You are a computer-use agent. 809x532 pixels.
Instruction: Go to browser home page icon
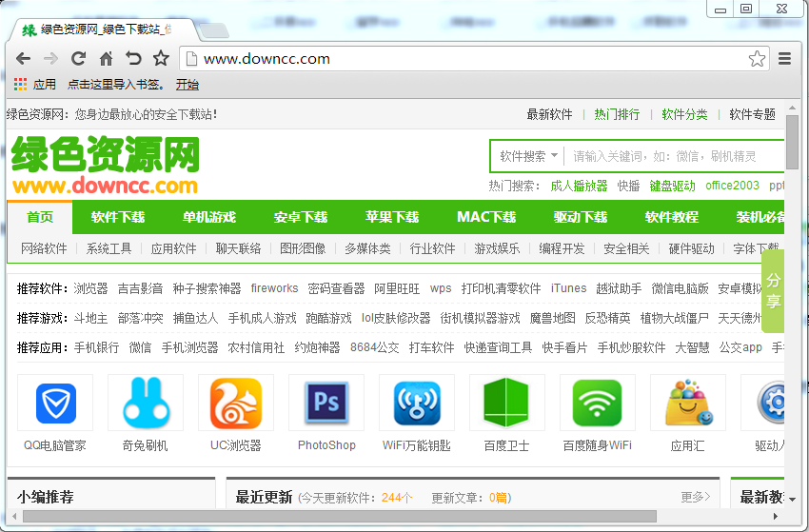click(106, 59)
